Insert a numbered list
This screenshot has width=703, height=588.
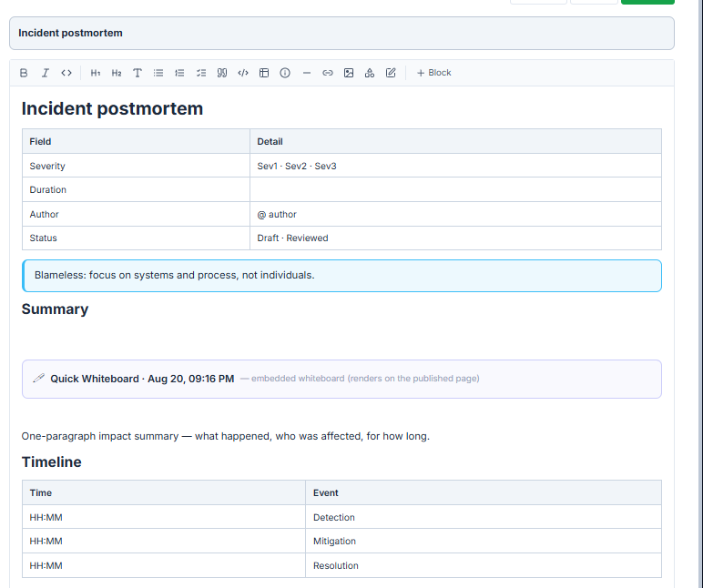pyautogui.click(x=179, y=73)
